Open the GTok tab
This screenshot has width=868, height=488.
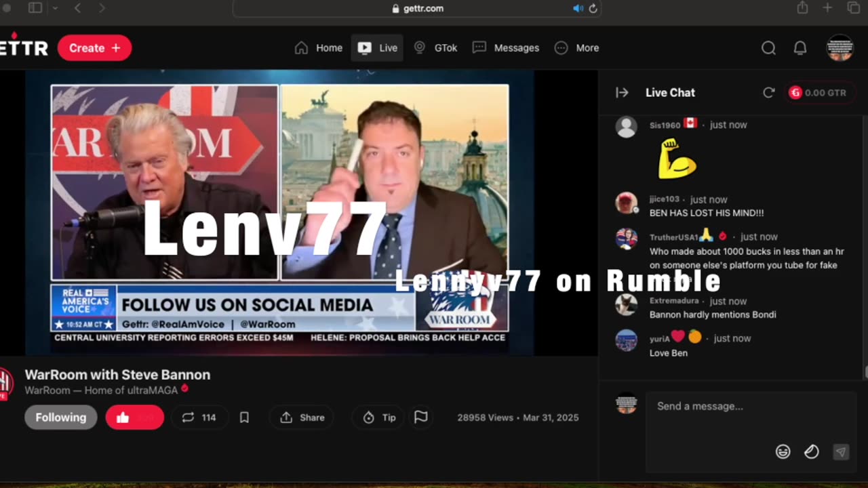[x=435, y=48]
